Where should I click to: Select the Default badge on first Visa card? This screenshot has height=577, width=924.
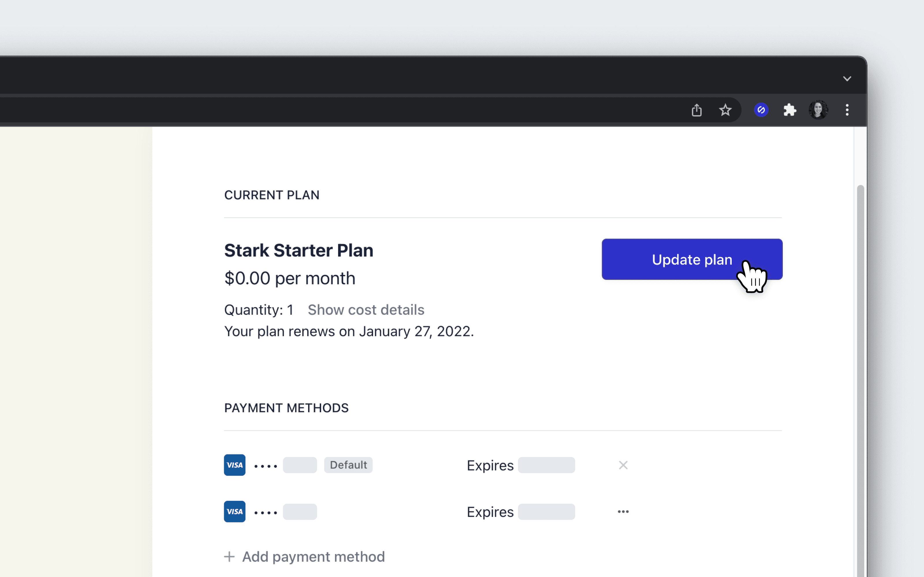348,465
